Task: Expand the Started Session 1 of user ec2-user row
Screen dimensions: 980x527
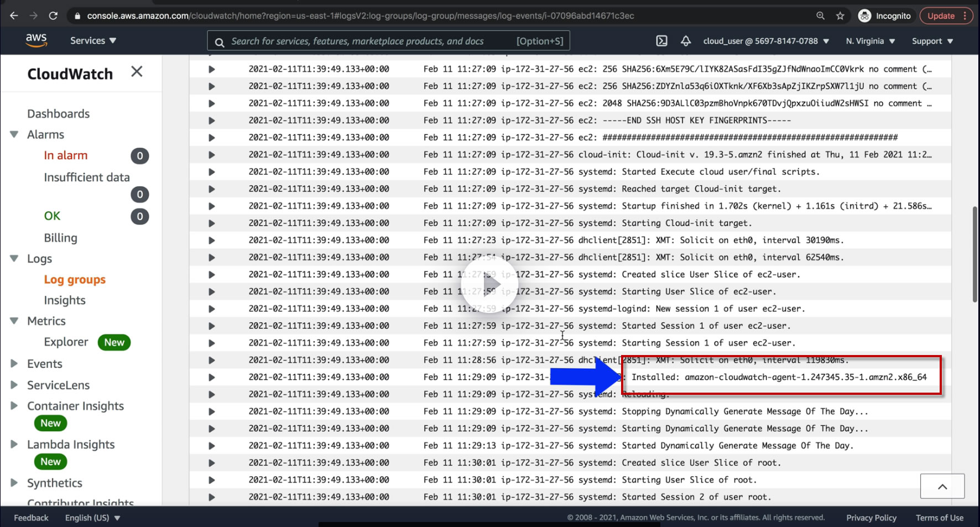Action: (211, 326)
